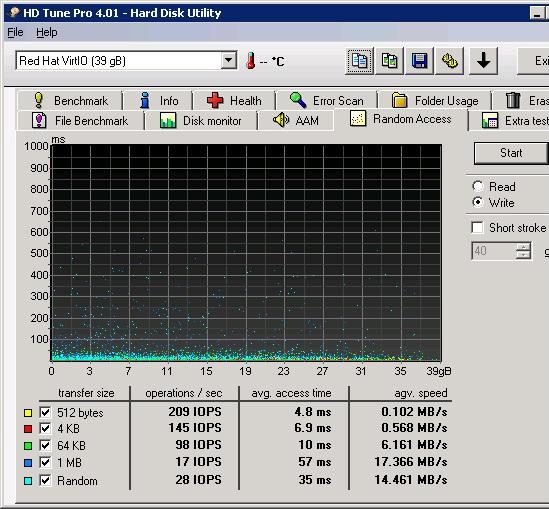Click the AAM speaker icon
Image resolution: width=549 pixels, height=509 pixels.
(281, 120)
